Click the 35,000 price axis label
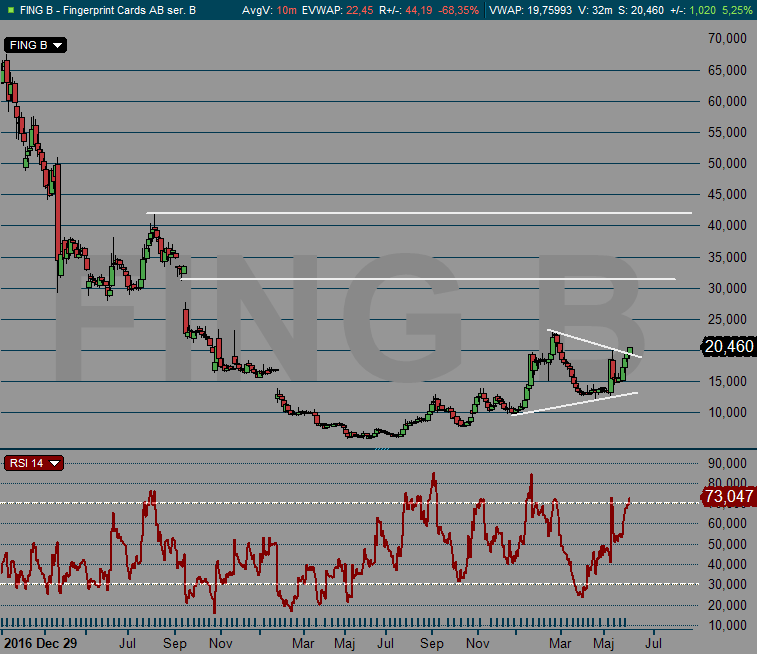The height and width of the screenshot is (654, 757). click(727, 257)
